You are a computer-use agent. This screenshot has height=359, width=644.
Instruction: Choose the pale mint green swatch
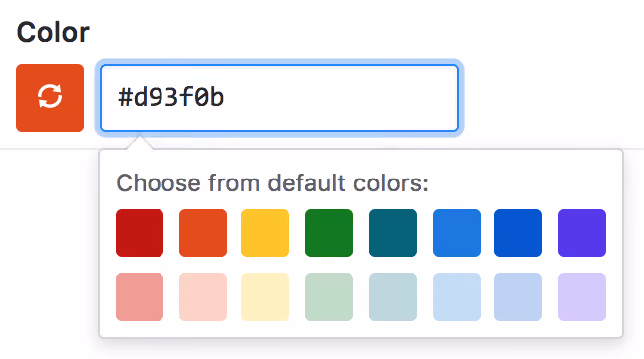tap(329, 297)
